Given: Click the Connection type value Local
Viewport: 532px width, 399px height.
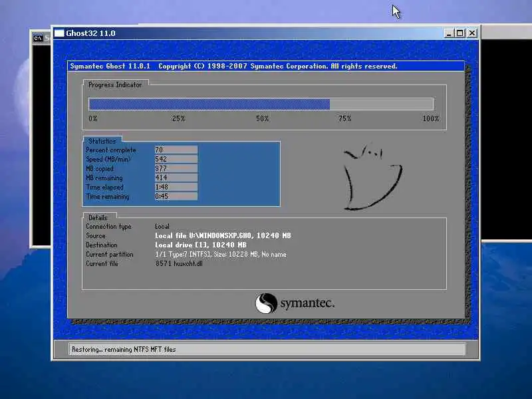Looking at the screenshot, I should 162,226.
